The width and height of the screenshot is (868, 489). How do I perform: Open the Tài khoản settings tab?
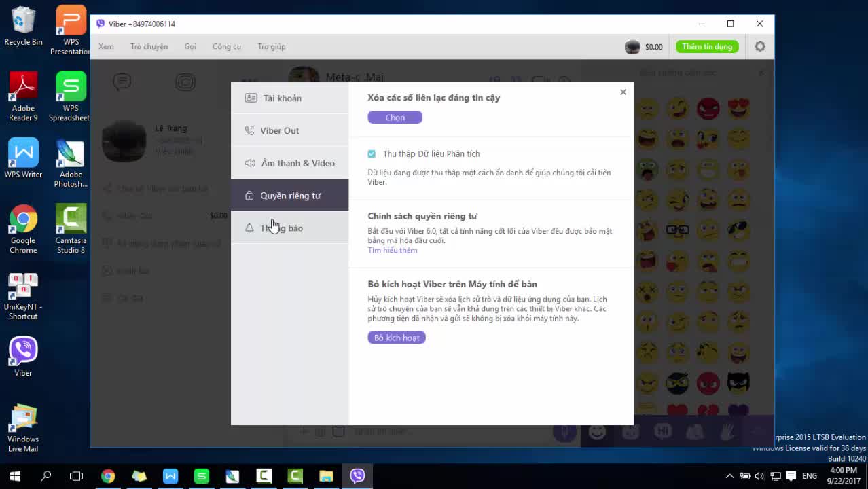[x=289, y=98]
